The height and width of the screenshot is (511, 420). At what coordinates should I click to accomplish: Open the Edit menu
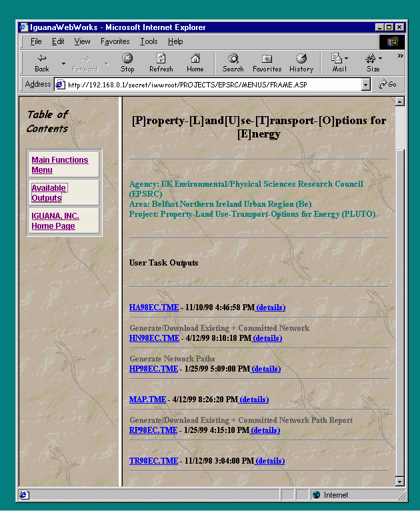58,41
